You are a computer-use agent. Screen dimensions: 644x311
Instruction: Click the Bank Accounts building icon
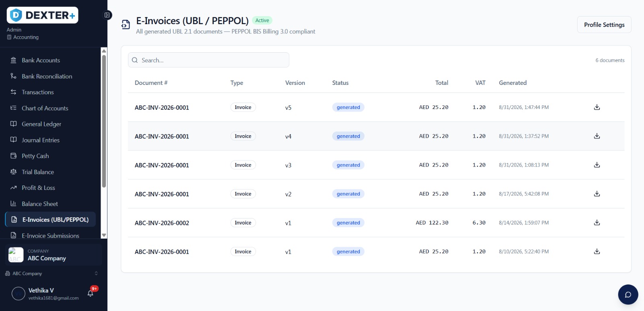tap(13, 60)
